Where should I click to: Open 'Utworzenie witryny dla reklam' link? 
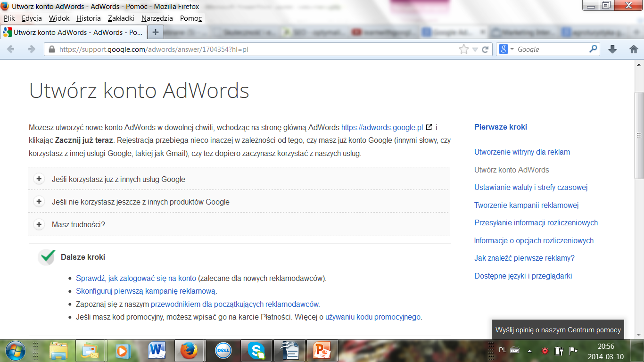522,152
